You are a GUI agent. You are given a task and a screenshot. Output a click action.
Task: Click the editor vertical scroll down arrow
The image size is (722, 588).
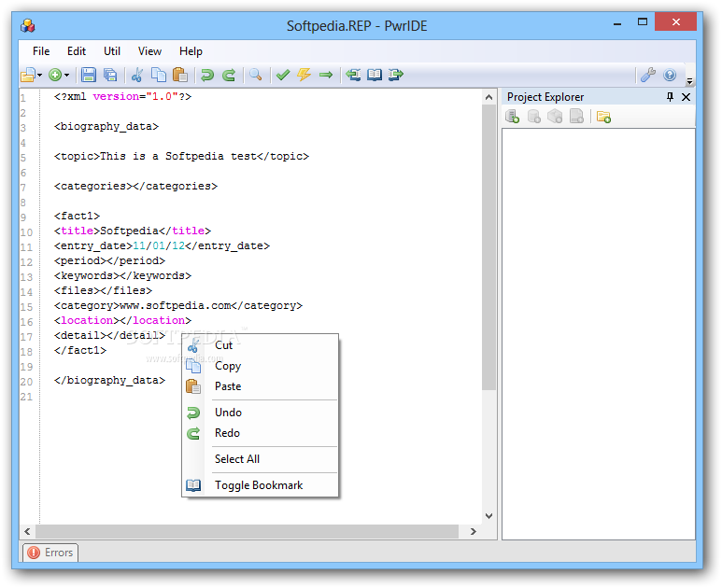pos(489,516)
